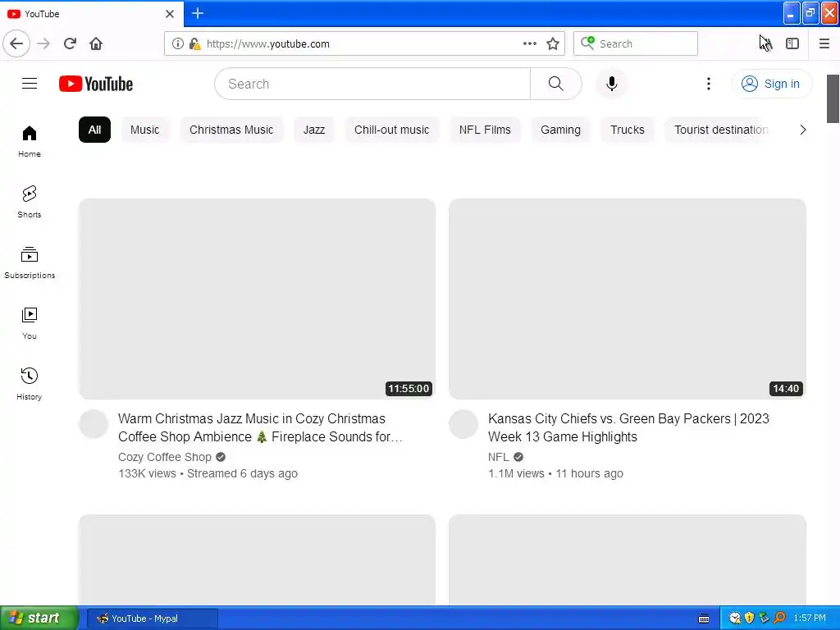Open Warm Christmas Jazz Music video title
Image resolution: width=840 pixels, height=630 pixels.
pyautogui.click(x=260, y=427)
